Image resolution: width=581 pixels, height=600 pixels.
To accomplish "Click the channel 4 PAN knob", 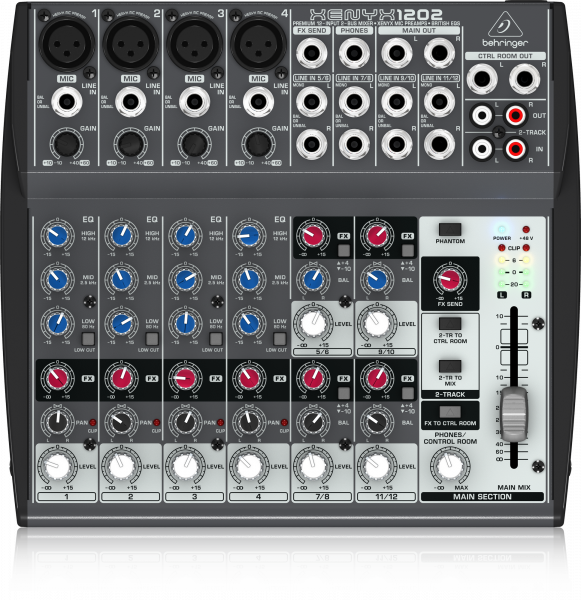I will point(250,422).
